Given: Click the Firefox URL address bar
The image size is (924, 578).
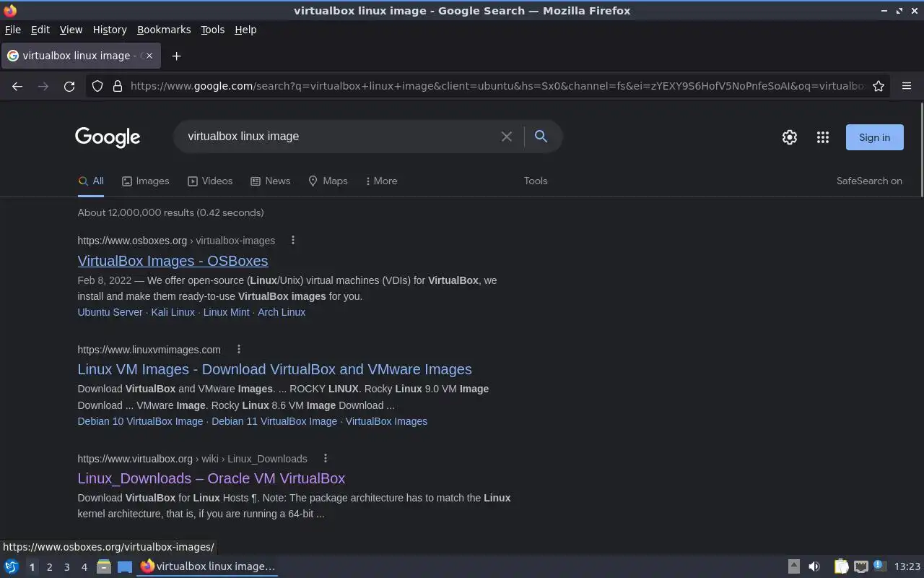Looking at the screenshot, I should coord(497,86).
